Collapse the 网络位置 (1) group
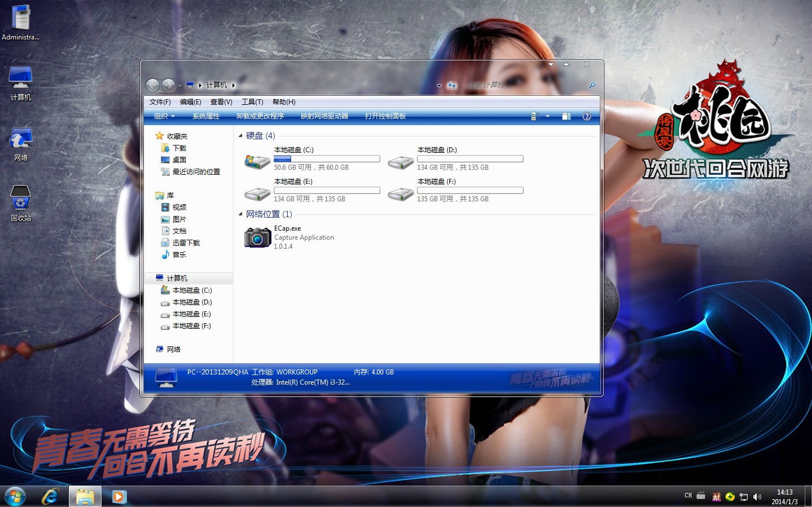 coord(240,214)
